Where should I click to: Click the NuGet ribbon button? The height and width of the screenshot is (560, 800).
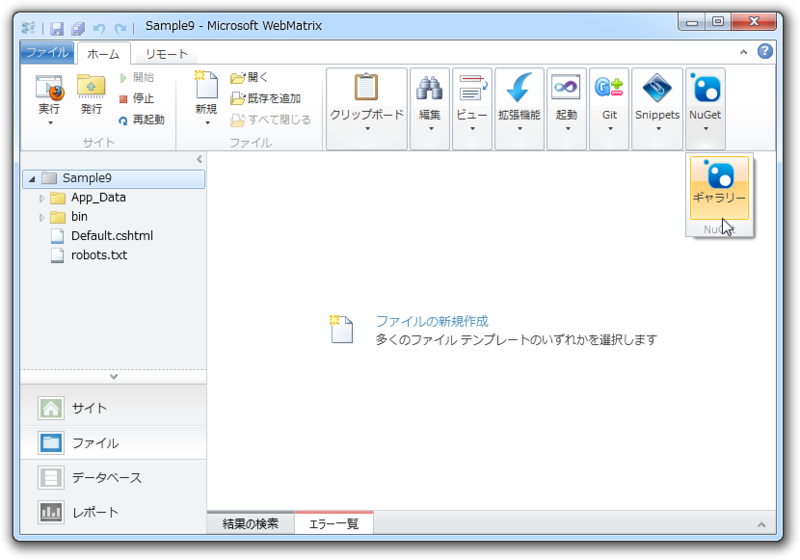click(705, 109)
